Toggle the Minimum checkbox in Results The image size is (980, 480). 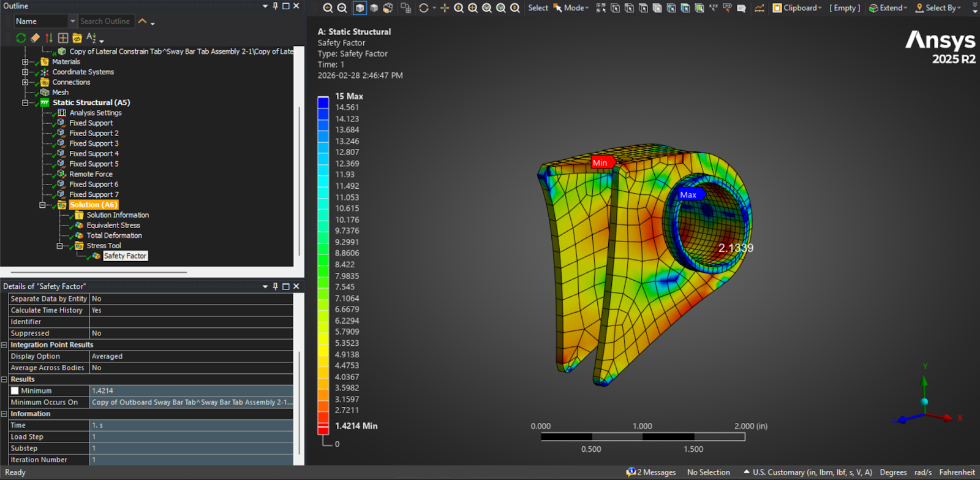click(x=15, y=390)
